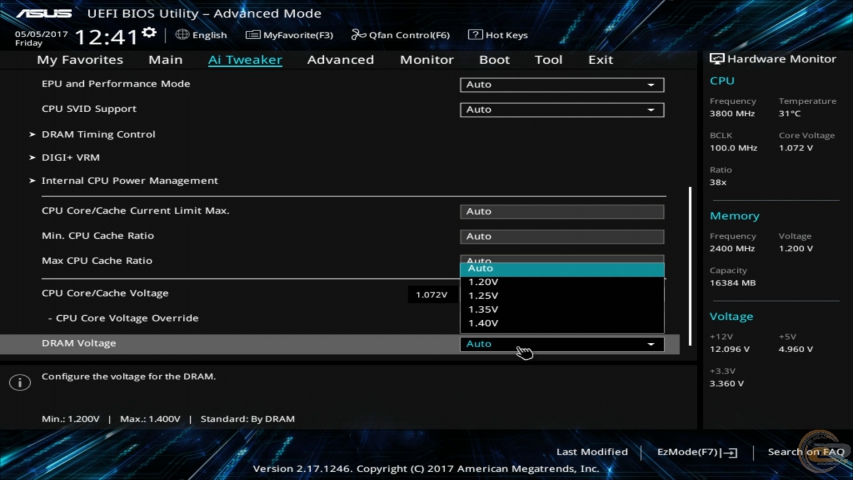Select the DRAM Voltage row label
Screen dimensions: 853x480
coord(79,343)
